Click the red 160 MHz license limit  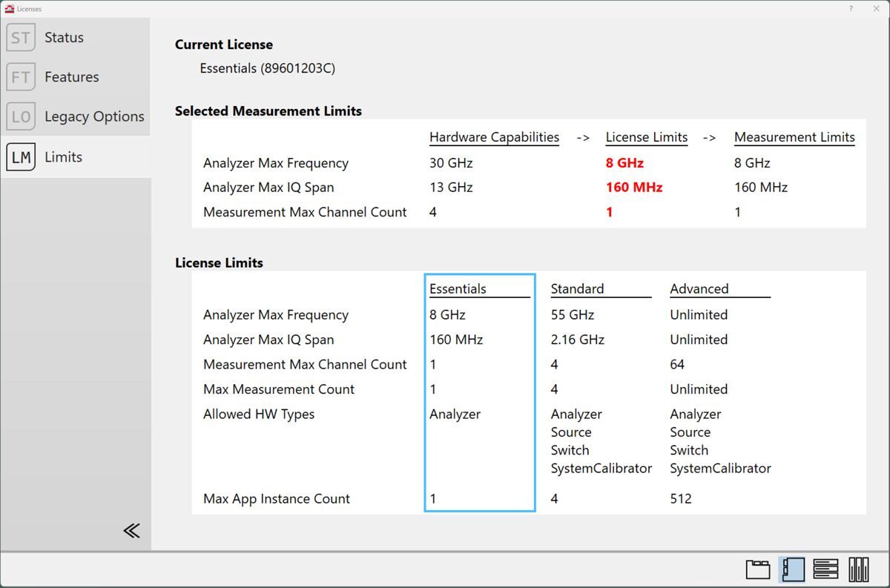point(634,188)
